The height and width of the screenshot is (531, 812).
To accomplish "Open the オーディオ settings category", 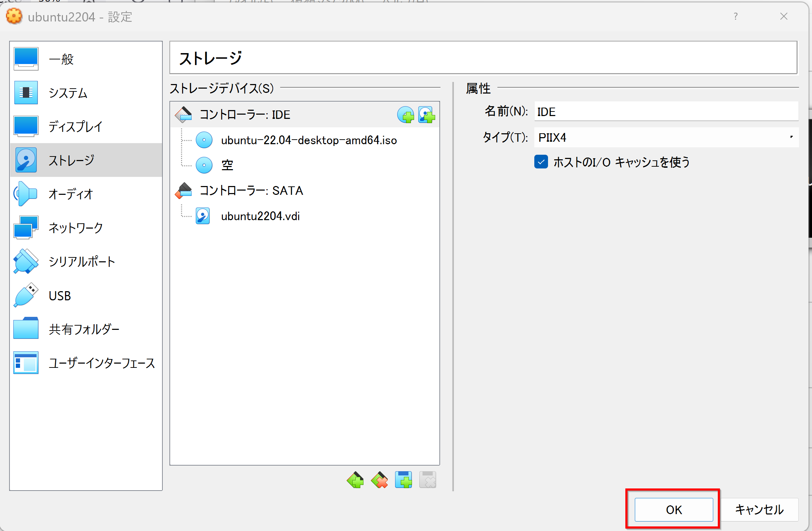I will click(86, 194).
